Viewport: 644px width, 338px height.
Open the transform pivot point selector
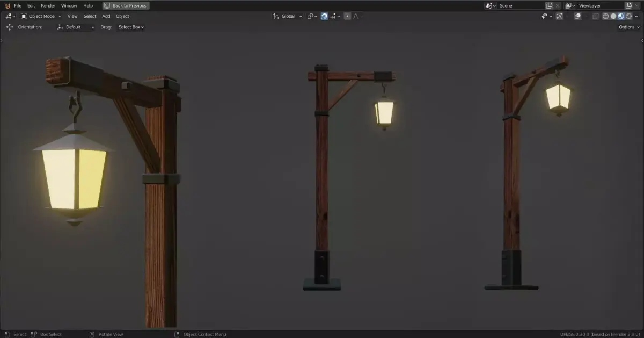click(x=312, y=16)
